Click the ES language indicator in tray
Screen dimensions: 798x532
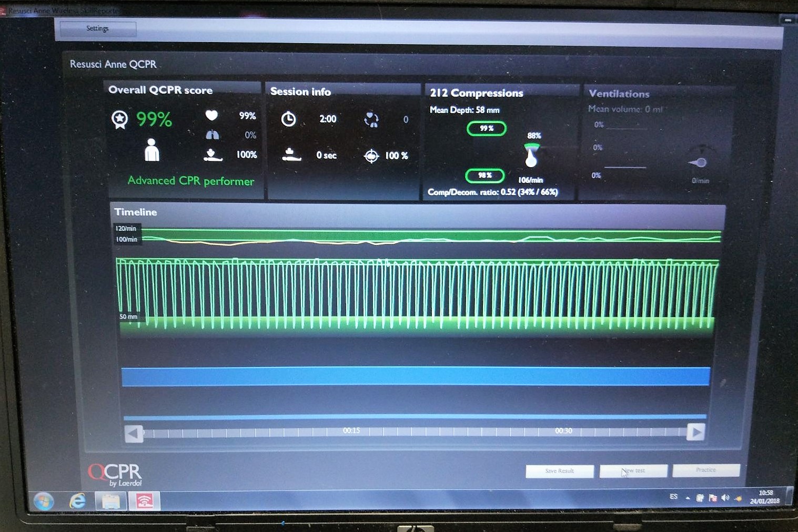click(x=673, y=496)
